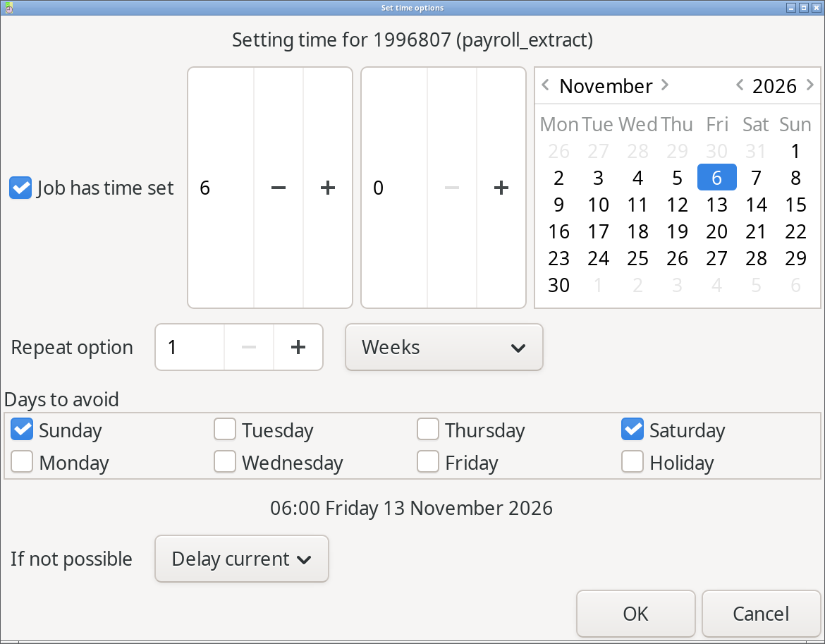
Task: Select November 13 in the calendar
Action: coord(716,205)
